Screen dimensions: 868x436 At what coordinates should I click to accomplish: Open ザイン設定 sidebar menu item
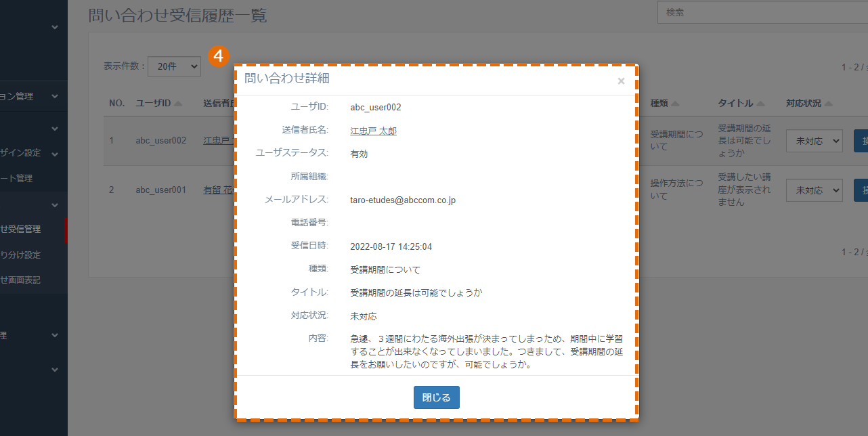[20, 152]
